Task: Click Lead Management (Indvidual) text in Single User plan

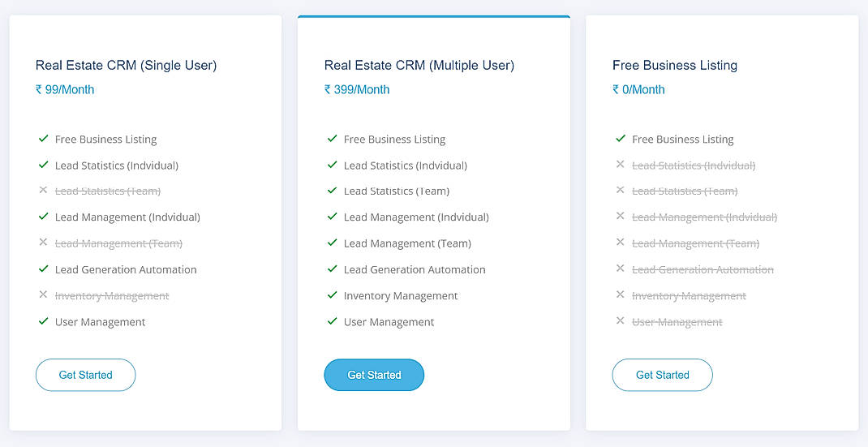Action: (x=127, y=217)
